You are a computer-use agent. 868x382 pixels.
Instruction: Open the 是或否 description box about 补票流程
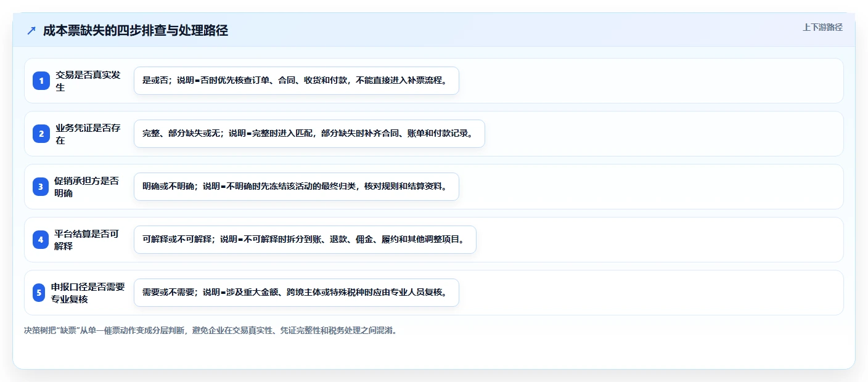click(297, 81)
